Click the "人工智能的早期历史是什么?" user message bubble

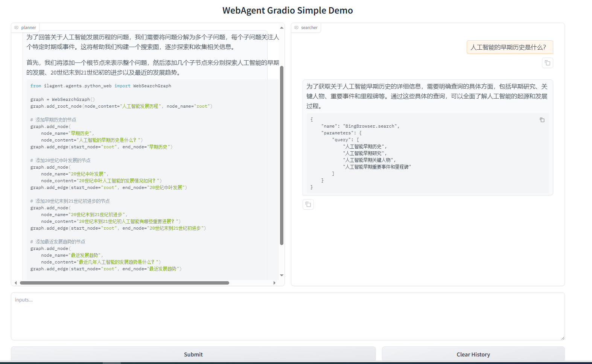click(x=510, y=47)
